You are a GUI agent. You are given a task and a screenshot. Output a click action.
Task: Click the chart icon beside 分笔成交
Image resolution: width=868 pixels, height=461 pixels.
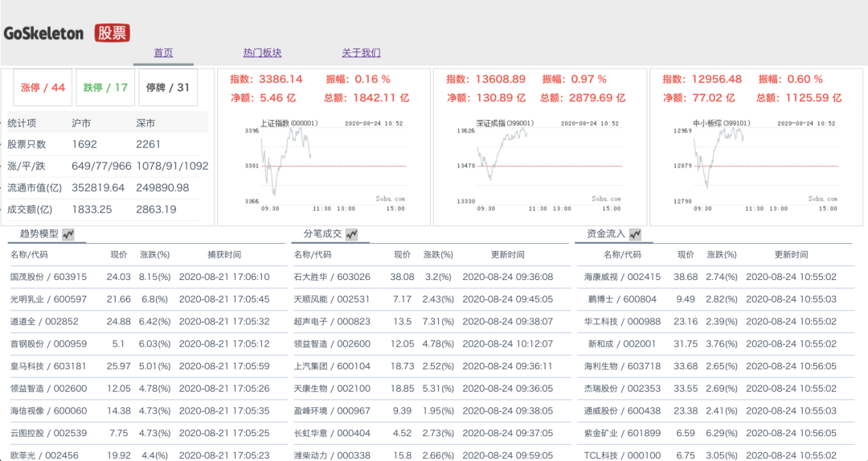pyautogui.click(x=352, y=234)
